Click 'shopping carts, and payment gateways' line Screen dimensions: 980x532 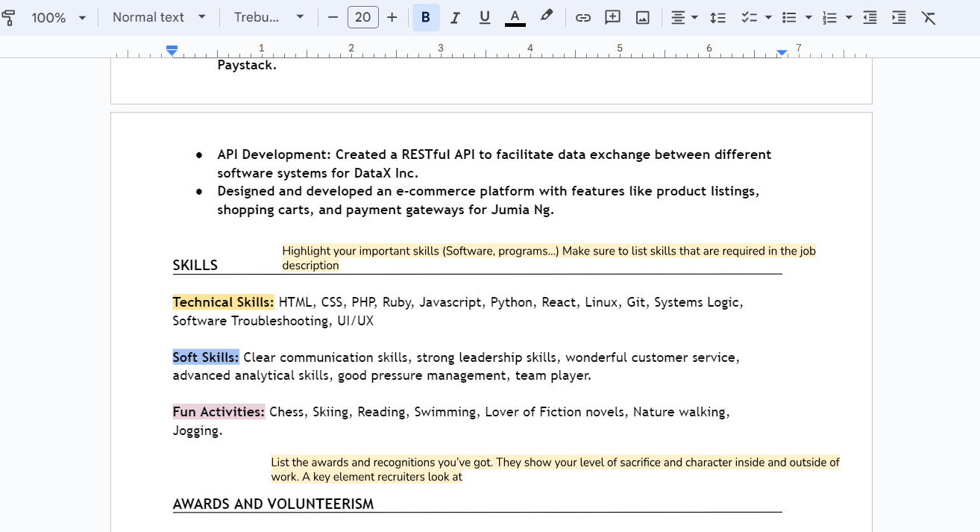pos(386,210)
